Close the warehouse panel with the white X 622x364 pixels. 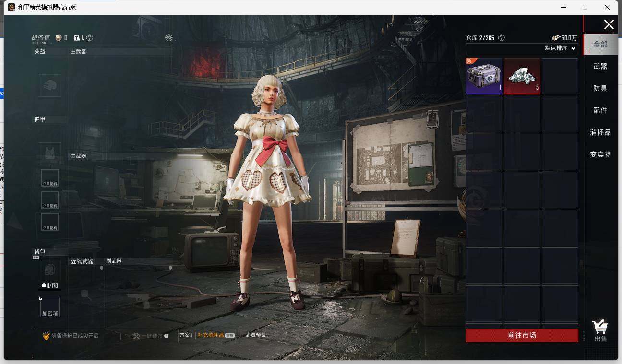tap(609, 25)
